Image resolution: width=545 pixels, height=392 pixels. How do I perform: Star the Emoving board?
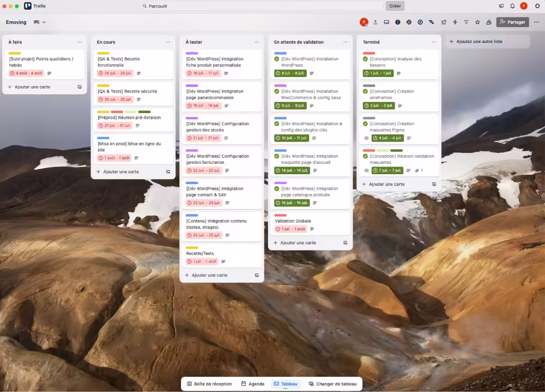[477, 22]
